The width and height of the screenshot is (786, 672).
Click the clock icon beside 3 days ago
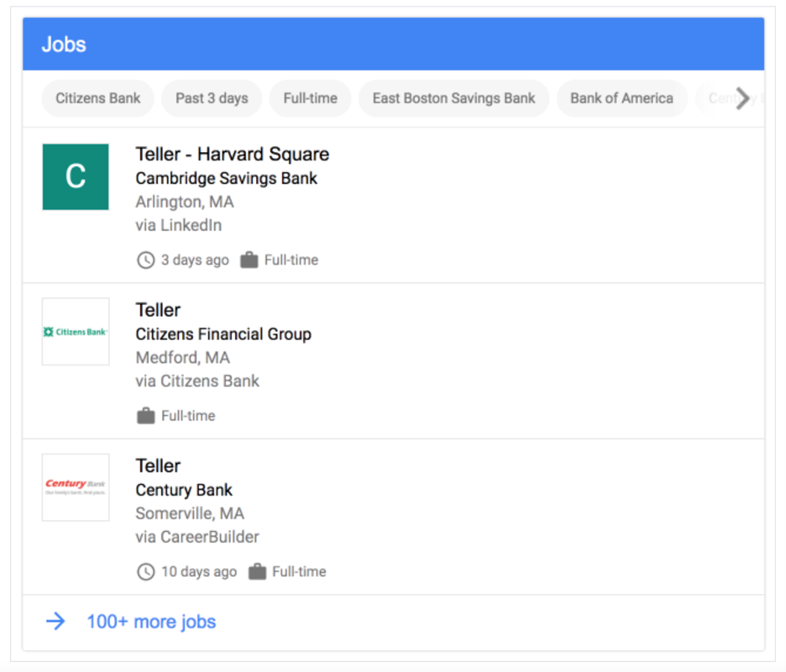[x=145, y=260]
